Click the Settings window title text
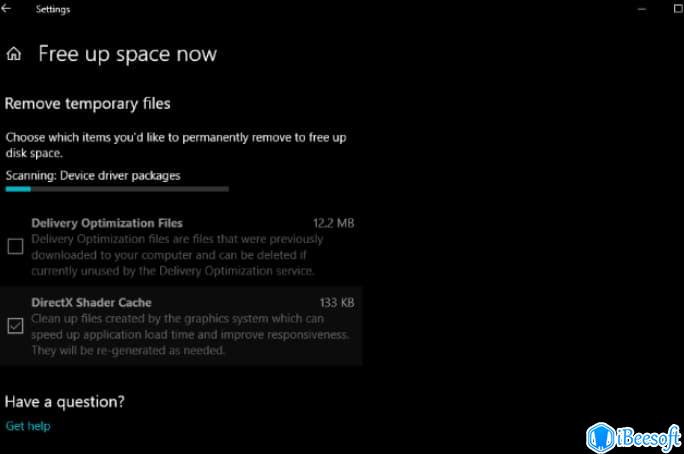 tap(53, 9)
